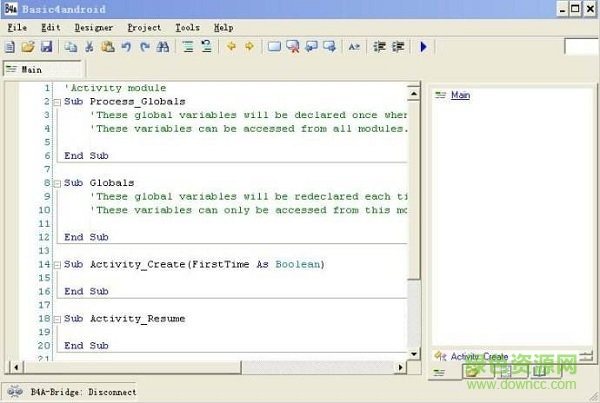Select the Main link in modules panel
Screen dimensions: 600x403
point(460,95)
